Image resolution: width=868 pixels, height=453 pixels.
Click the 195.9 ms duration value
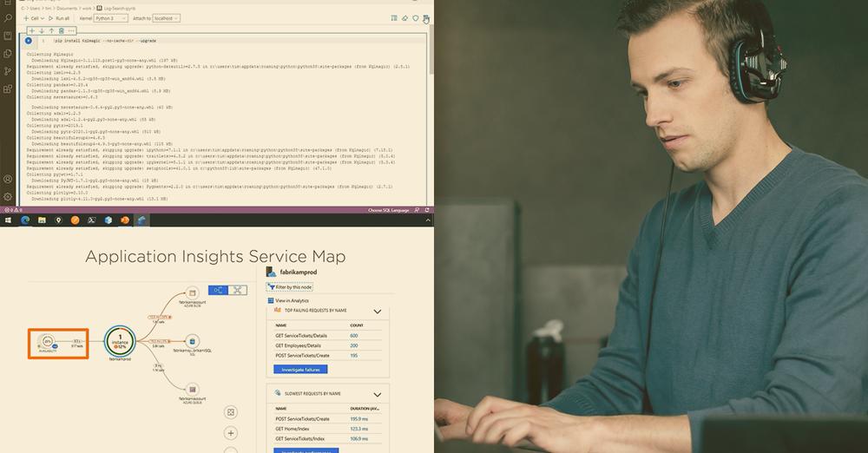coord(358,418)
